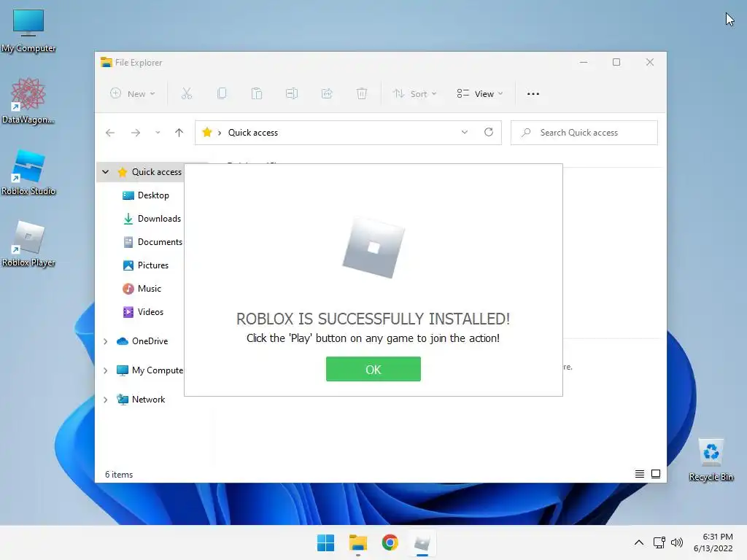
Task: Click the Cut scissors icon
Action: pos(186,94)
